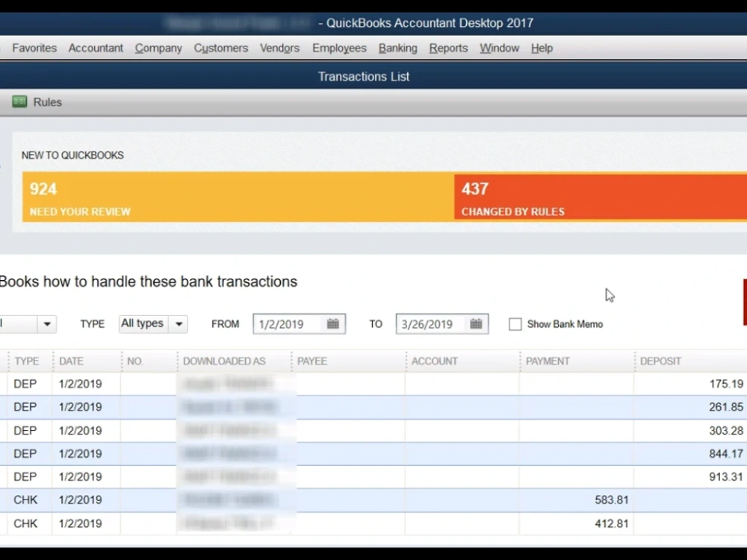This screenshot has width=747, height=560.
Task: Open the Customers menu
Action: [221, 48]
